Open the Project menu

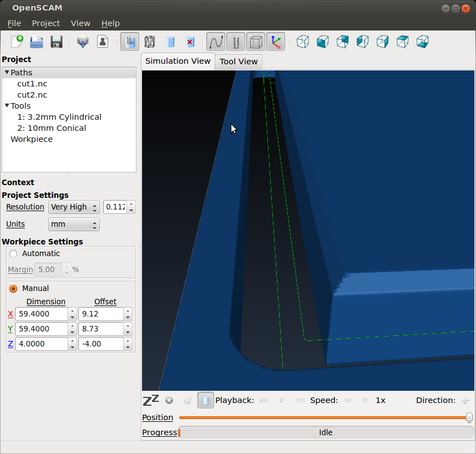click(x=45, y=23)
